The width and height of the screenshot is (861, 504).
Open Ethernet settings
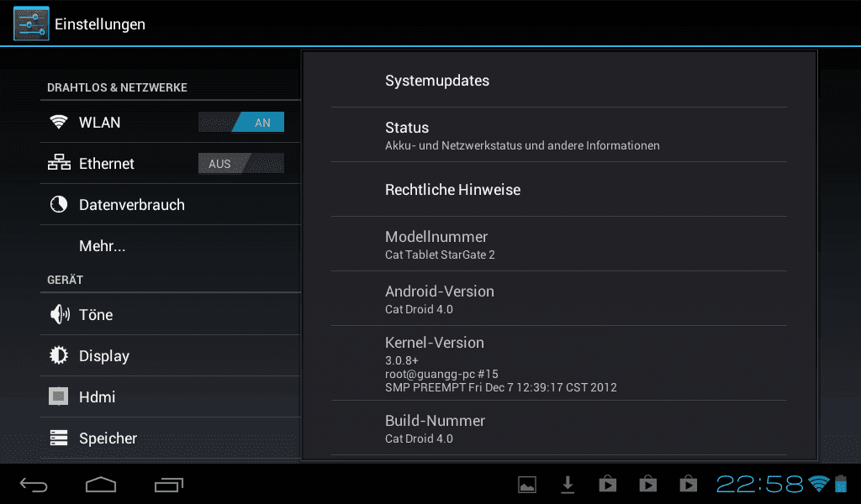coord(170,163)
